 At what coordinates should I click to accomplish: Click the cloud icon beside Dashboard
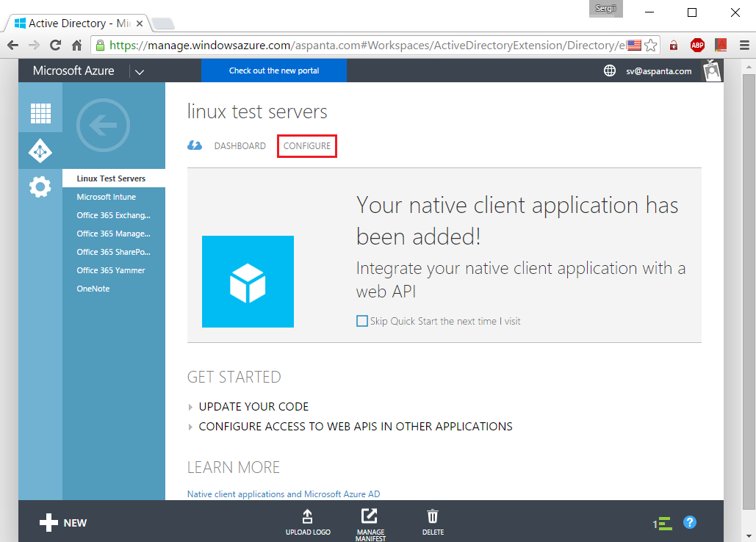click(x=195, y=145)
